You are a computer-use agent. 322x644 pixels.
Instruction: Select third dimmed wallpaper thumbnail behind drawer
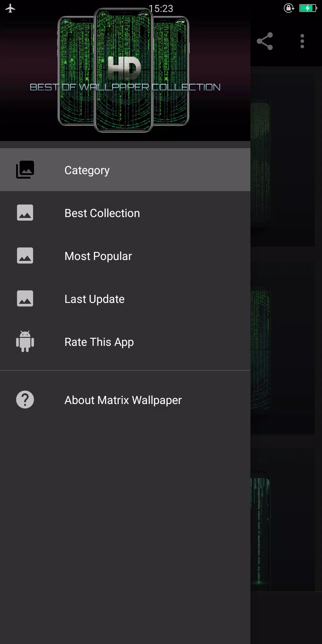[283, 520]
